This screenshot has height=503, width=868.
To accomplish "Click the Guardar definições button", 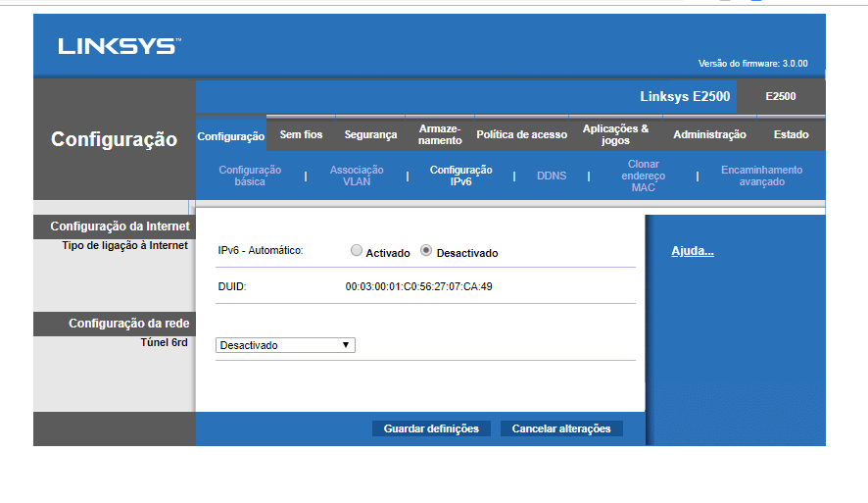I will click(431, 428).
